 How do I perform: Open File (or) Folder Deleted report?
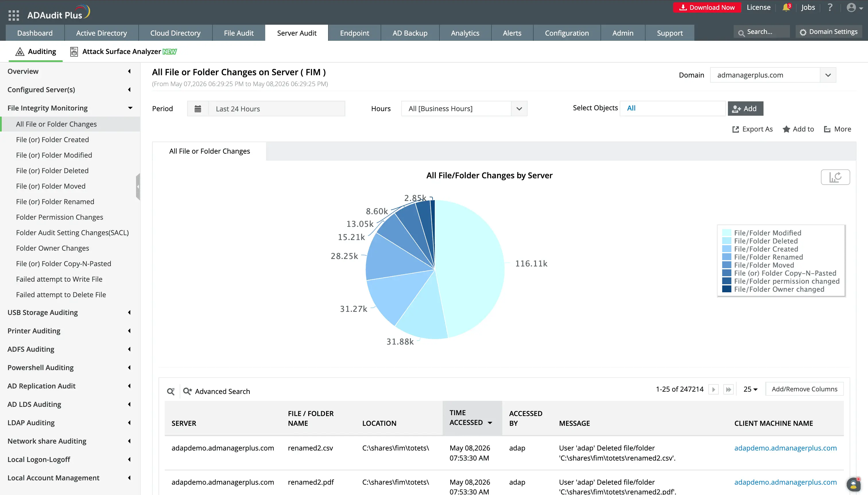tap(52, 171)
